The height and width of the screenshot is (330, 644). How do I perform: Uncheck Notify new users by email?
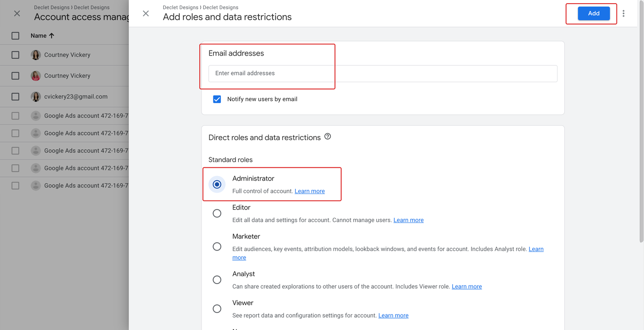(x=217, y=99)
